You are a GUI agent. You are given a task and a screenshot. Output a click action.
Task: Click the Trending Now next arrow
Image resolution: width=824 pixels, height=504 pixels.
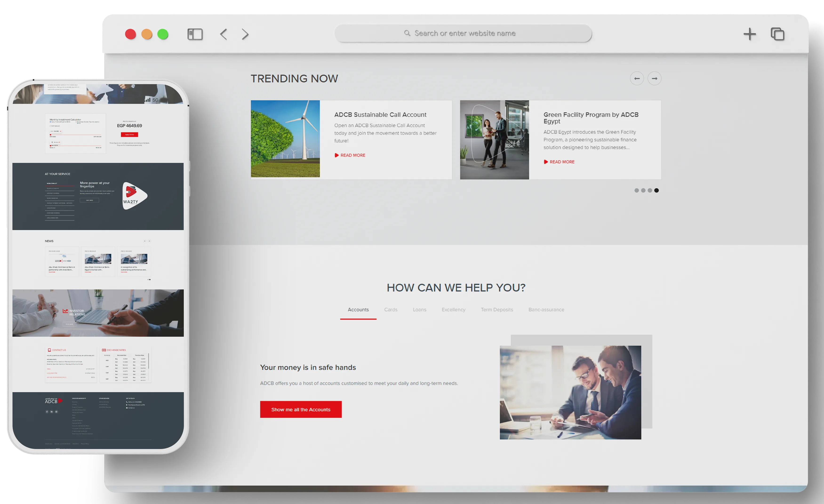click(x=654, y=79)
